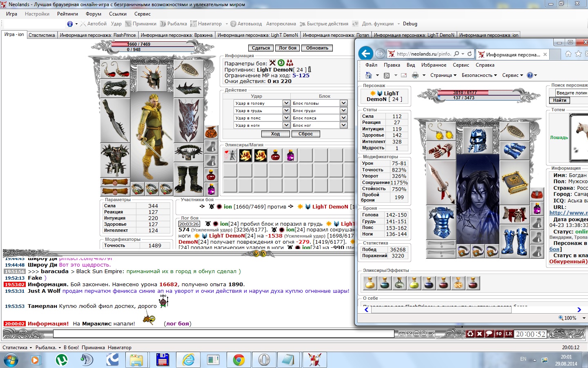Cast the fairy heart spell icon
Image resolution: width=588 pixels, height=368 pixels.
coord(230,155)
